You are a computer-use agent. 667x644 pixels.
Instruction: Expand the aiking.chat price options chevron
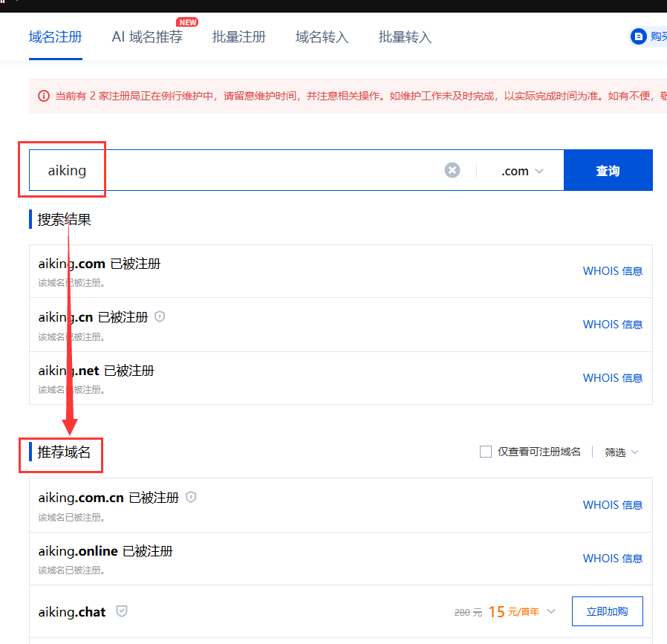[x=551, y=611]
